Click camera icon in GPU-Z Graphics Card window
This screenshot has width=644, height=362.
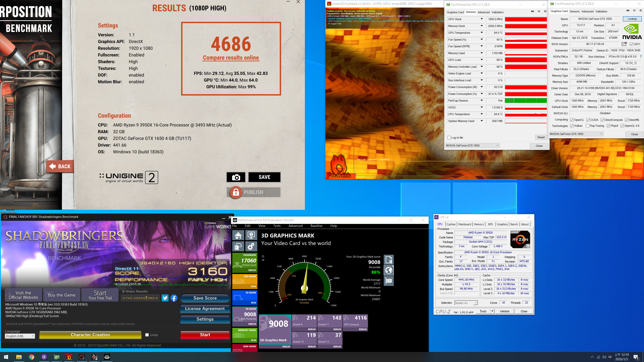pyautogui.click(x=628, y=11)
